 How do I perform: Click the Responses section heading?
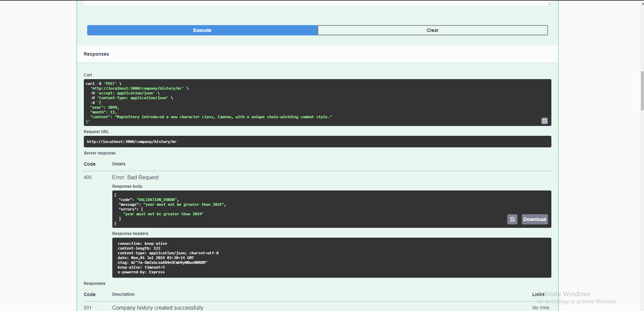click(96, 54)
